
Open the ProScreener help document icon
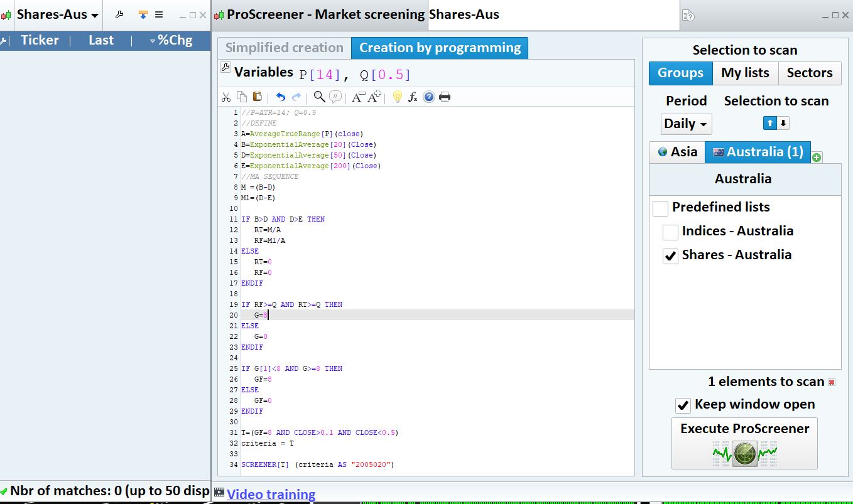point(688,15)
